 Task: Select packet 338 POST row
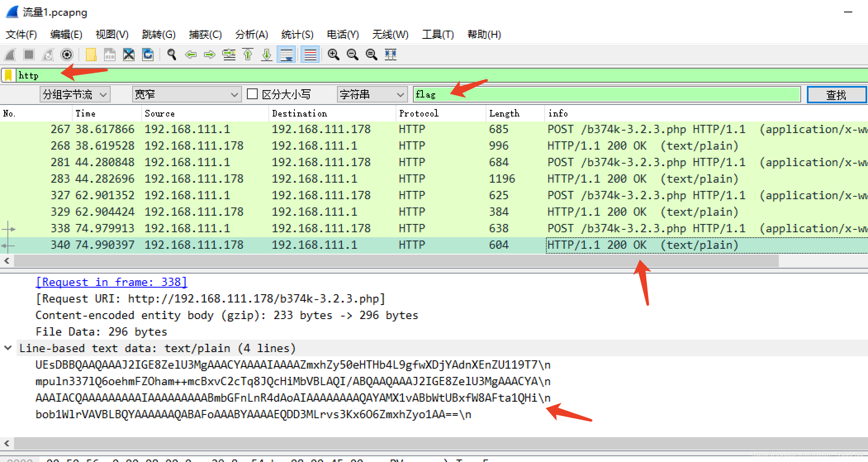click(x=434, y=228)
